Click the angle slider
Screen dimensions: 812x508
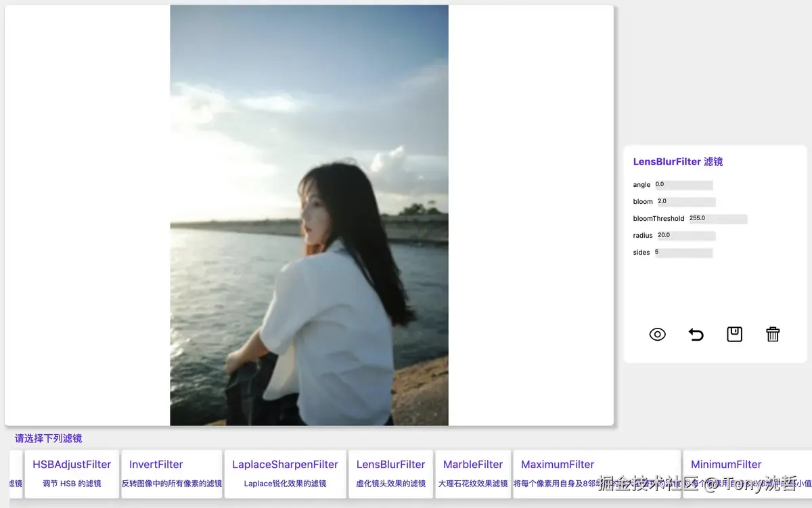click(x=685, y=184)
